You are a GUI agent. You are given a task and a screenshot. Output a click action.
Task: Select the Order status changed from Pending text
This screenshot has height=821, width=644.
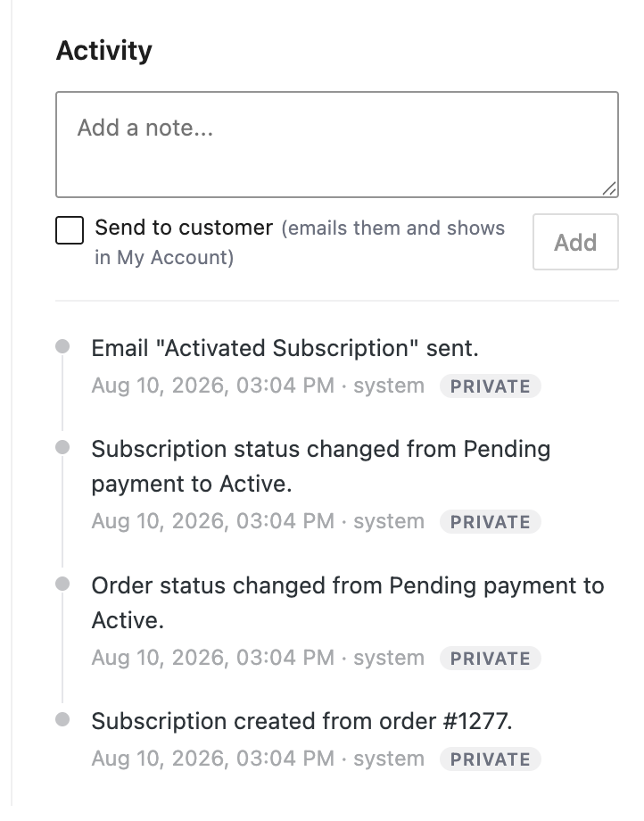pyautogui.click(x=348, y=602)
